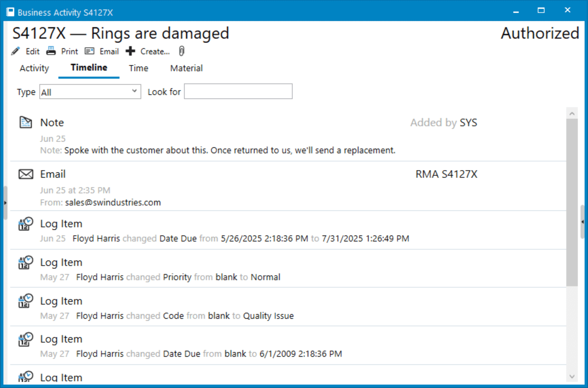Screen dimensions: 588x388
Task: Close the Business Activity S4127X window
Action: 568,10
